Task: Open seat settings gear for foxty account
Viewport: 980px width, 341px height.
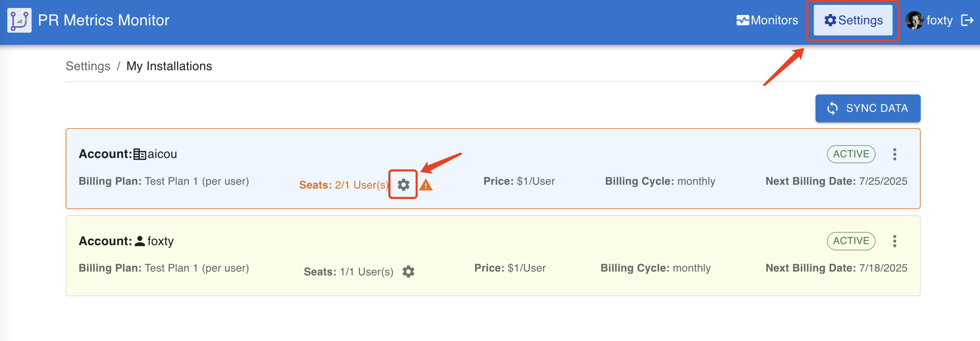Action: [408, 271]
